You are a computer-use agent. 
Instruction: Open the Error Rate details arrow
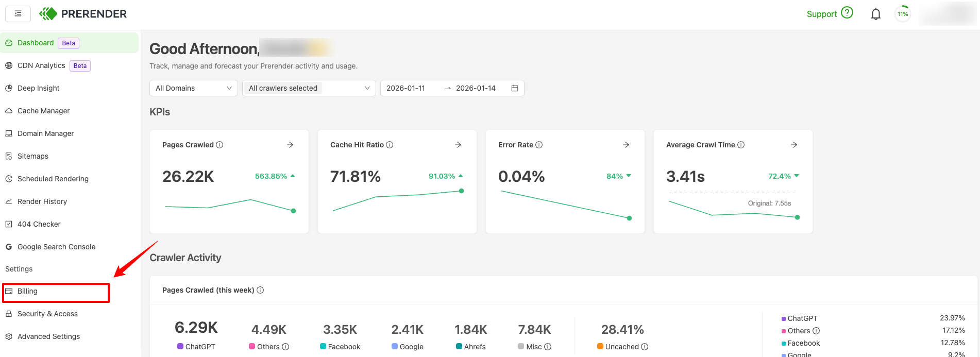626,145
